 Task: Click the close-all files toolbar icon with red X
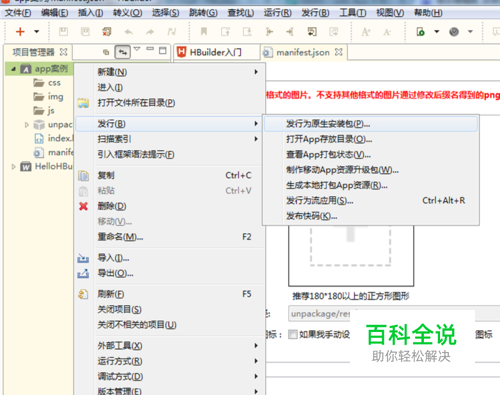click(x=107, y=32)
